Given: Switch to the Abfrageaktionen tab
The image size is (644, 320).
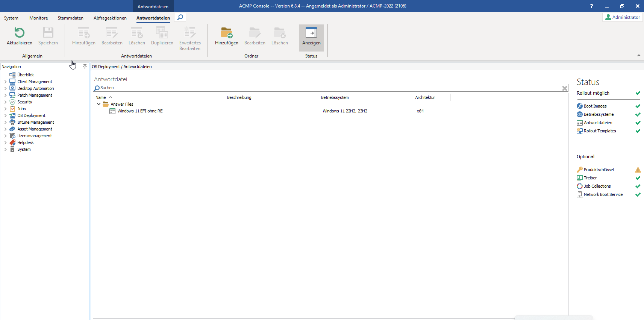Looking at the screenshot, I should pyautogui.click(x=110, y=18).
